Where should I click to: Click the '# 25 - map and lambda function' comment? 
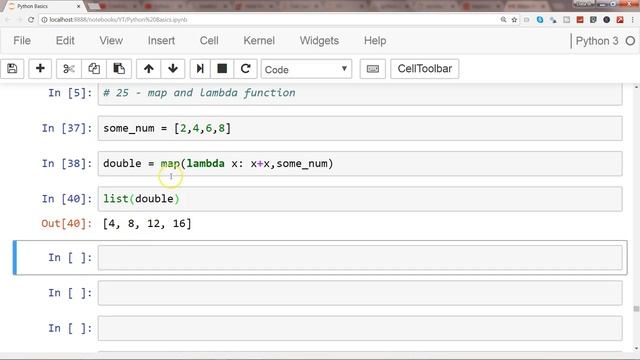[x=199, y=93]
